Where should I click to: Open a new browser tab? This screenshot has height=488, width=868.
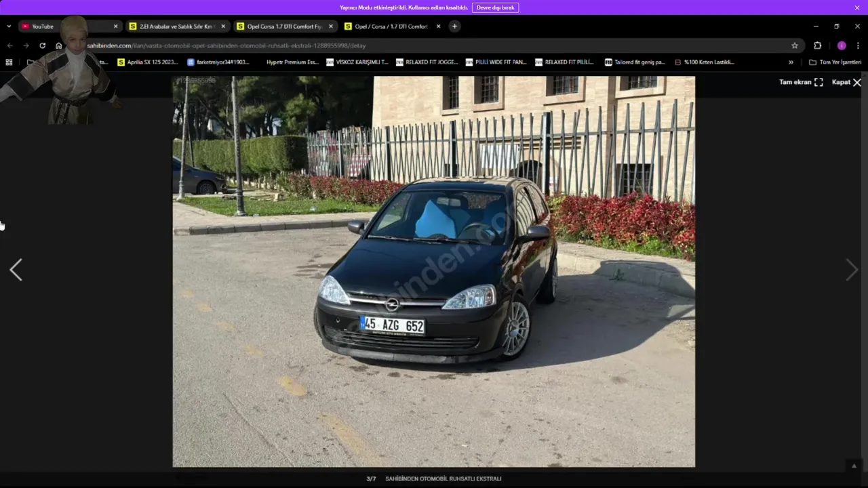(454, 26)
